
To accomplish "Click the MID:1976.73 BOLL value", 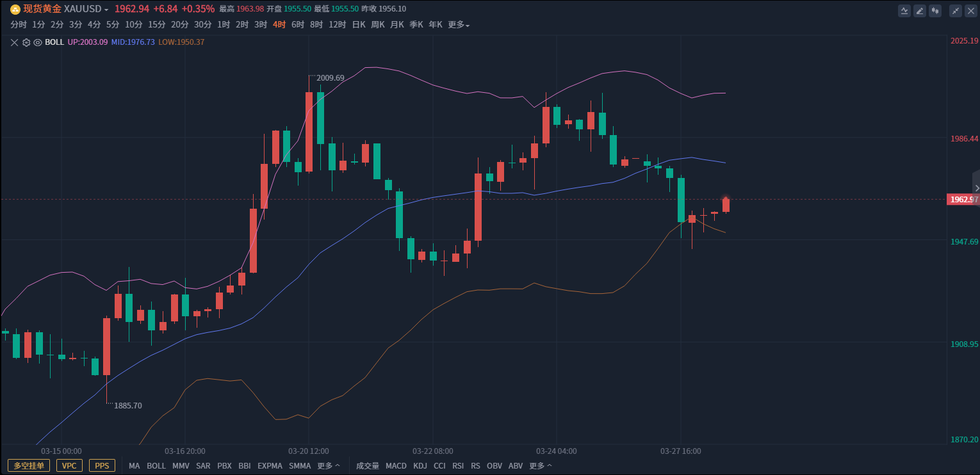I will 133,42.
